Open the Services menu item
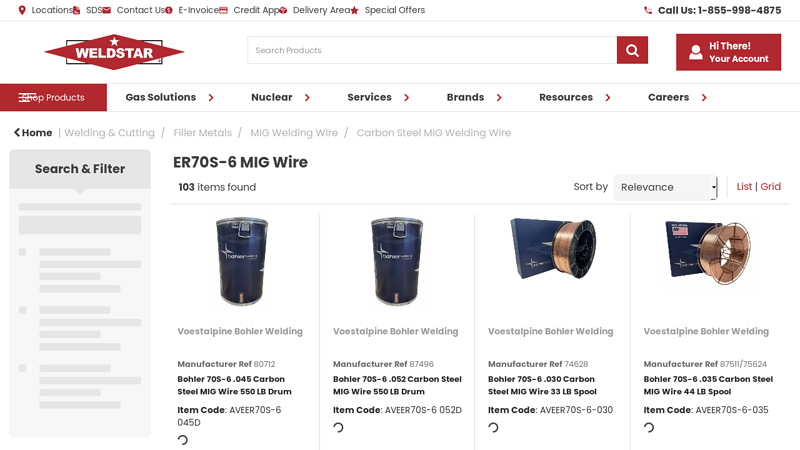Viewport: 800px width, 450px height. pyautogui.click(x=369, y=97)
